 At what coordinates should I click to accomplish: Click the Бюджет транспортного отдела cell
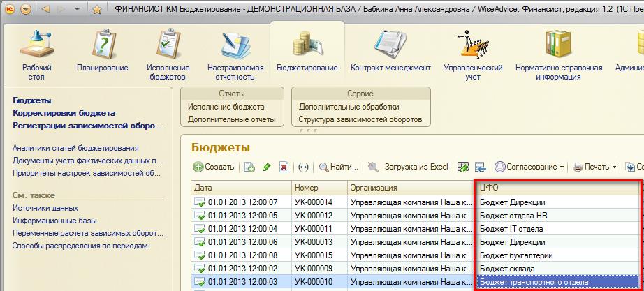pyautogui.click(x=558, y=282)
